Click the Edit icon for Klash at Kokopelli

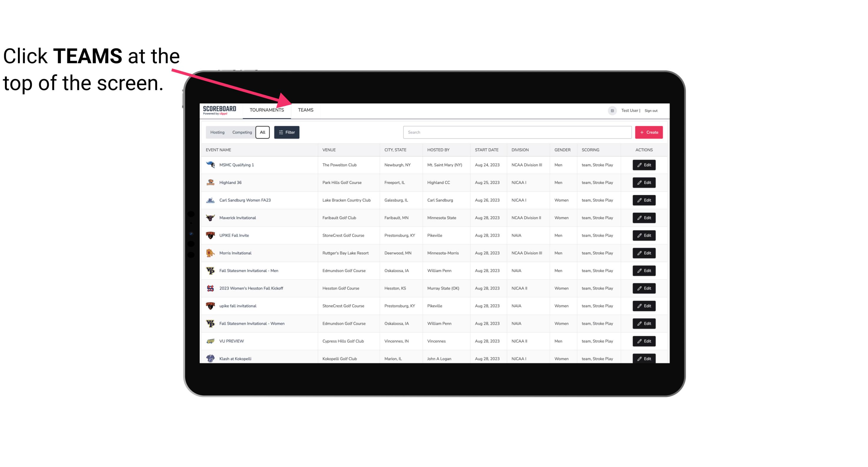[644, 358]
